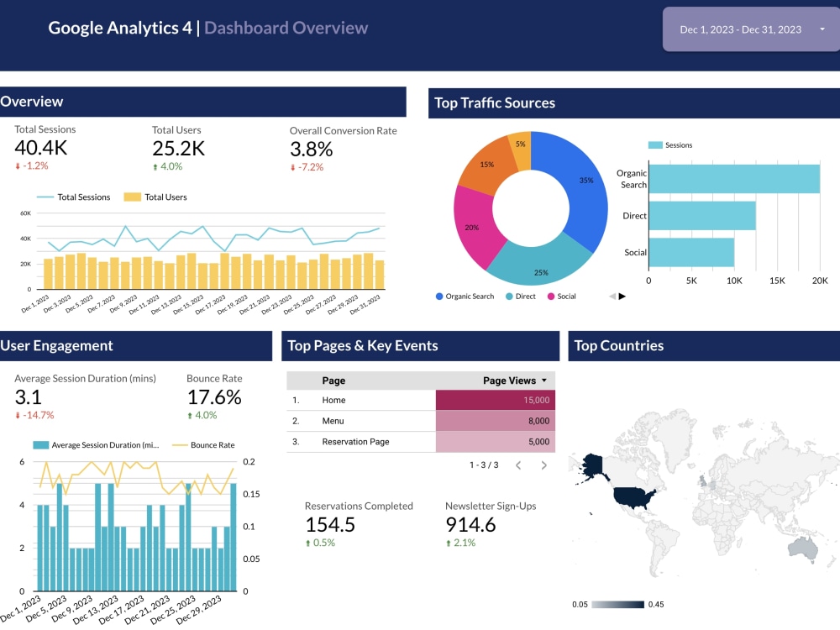Screen dimensions: 840x630
Task: Click the Top Countries section header
Action: [x=619, y=345]
